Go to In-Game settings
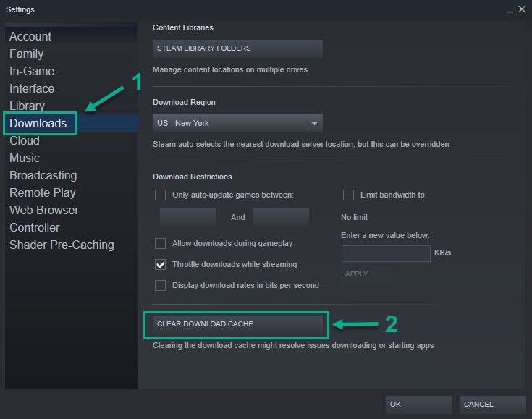This screenshot has width=532, height=419. [32, 71]
